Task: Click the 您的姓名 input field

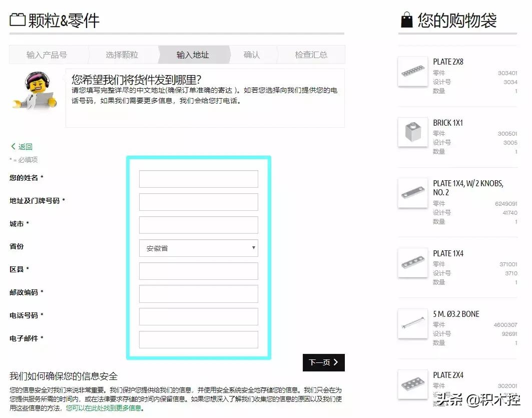Action: pyautogui.click(x=198, y=179)
